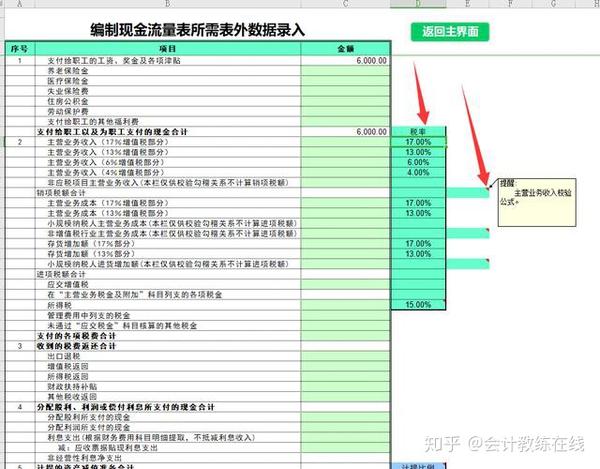
Task: Select the 支付的各项税费合计 row label
Action: [76, 336]
